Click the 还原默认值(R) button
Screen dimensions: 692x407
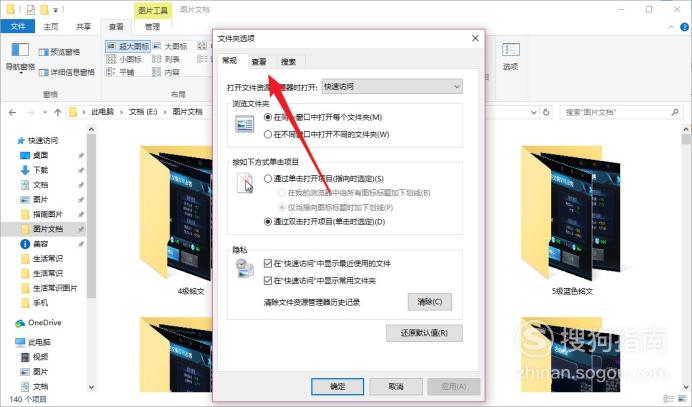[424, 333]
